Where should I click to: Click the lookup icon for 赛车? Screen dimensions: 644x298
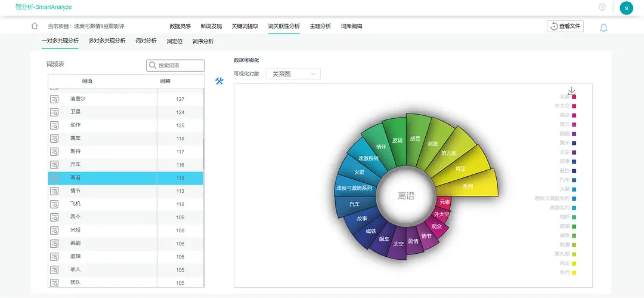[x=54, y=139]
